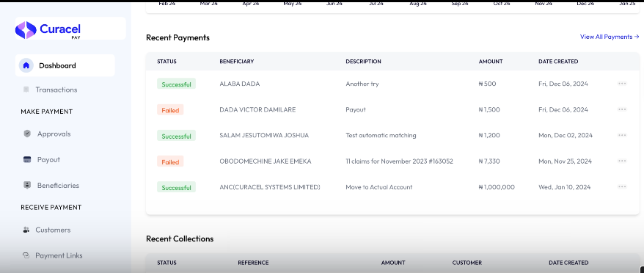Screen dimensions: 644x273
Task: Select beneficiary SALAM JESUTOMIWA JOSHUA
Action: [264, 135]
